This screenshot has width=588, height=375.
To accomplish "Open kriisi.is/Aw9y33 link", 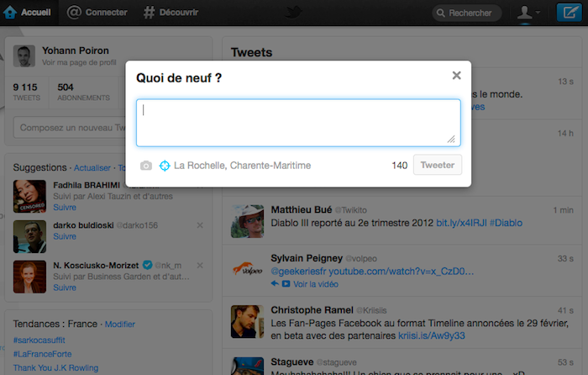I will (432, 335).
